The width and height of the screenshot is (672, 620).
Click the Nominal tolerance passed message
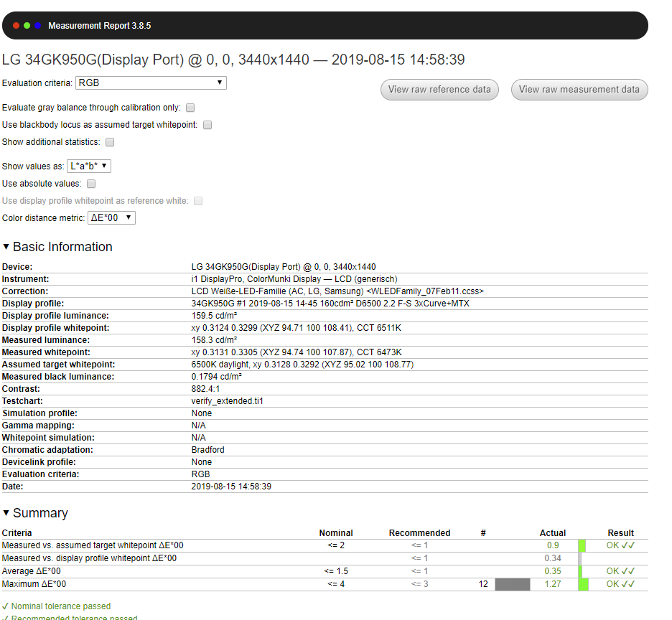[x=56, y=606]
